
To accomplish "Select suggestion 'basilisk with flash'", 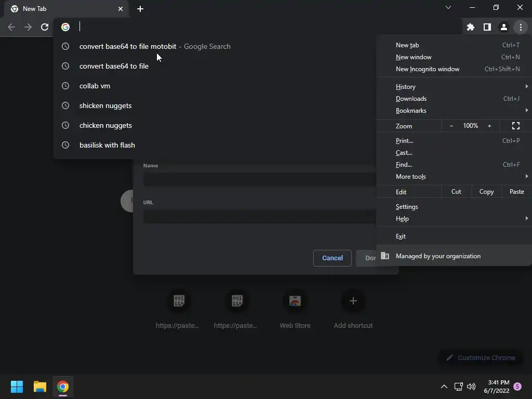I will coord(215,145).
